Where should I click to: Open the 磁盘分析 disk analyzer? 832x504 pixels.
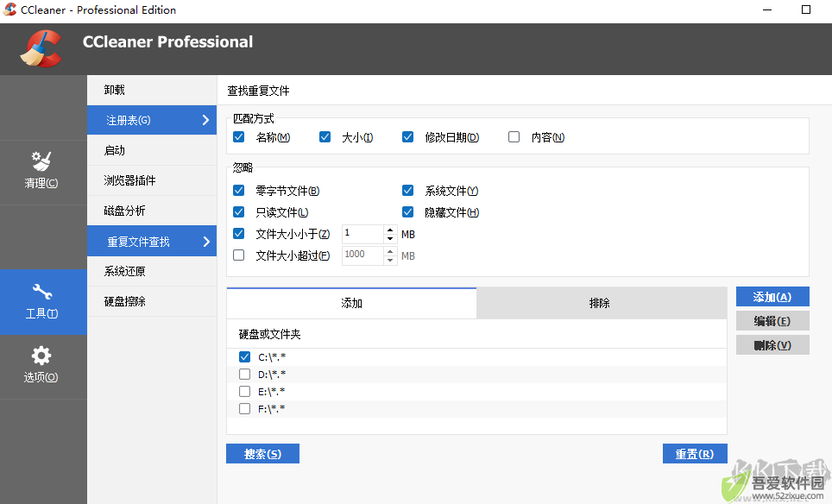(152, 211)
